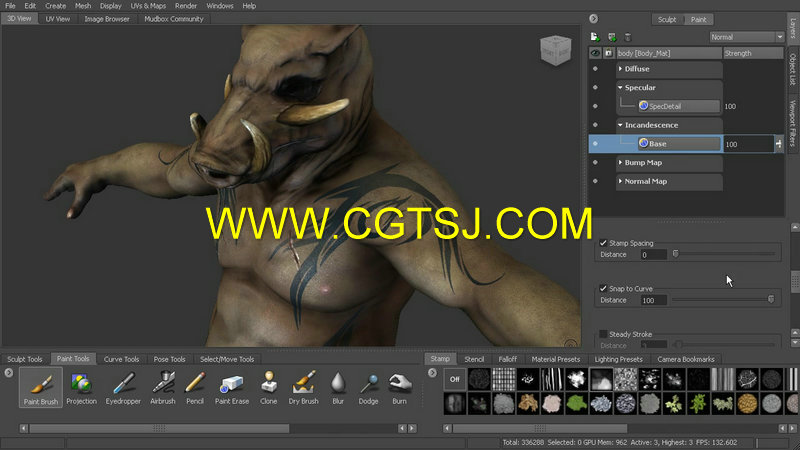800x450 pixels.
Task: Open the Normal blend mode dropdown
Action: pos(746,37)
